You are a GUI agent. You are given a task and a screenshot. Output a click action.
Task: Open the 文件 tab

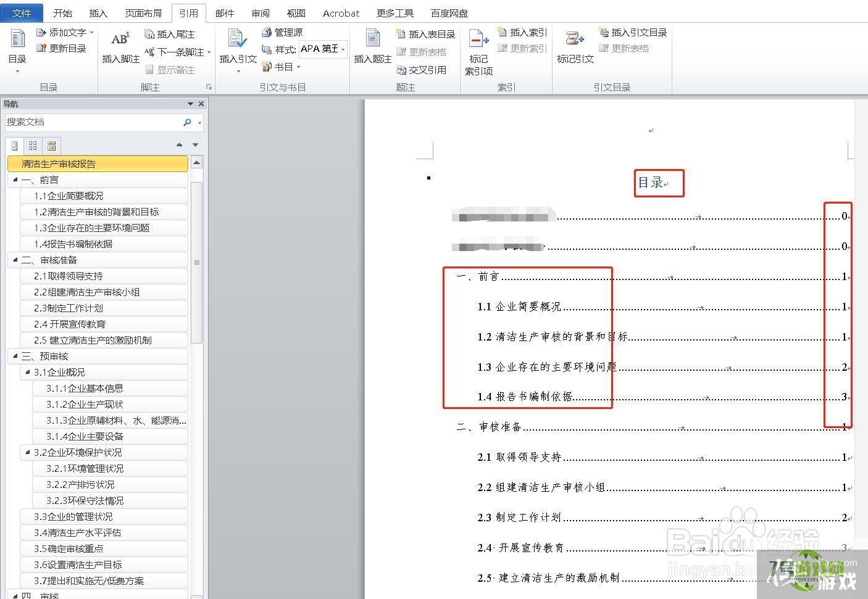coord(22,12)
